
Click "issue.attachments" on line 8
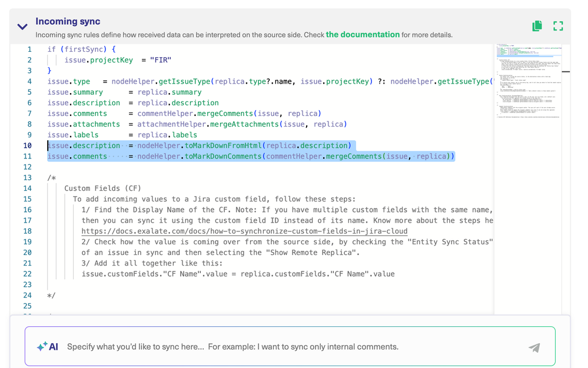(x=84, y=124)
